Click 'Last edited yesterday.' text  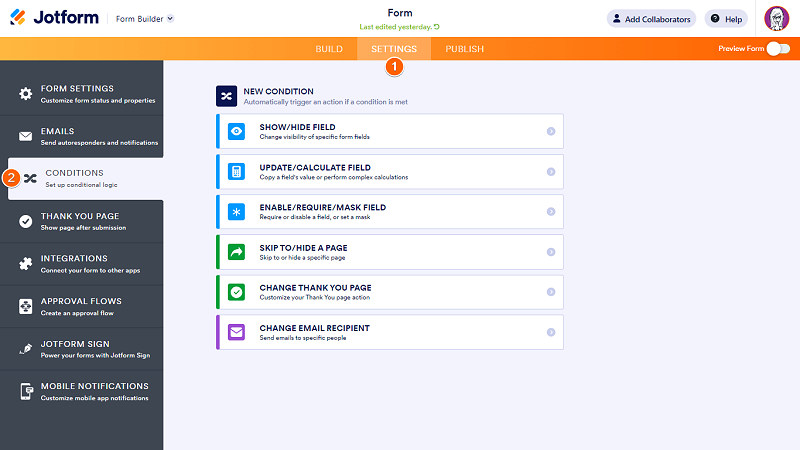(x=395, y=27)
